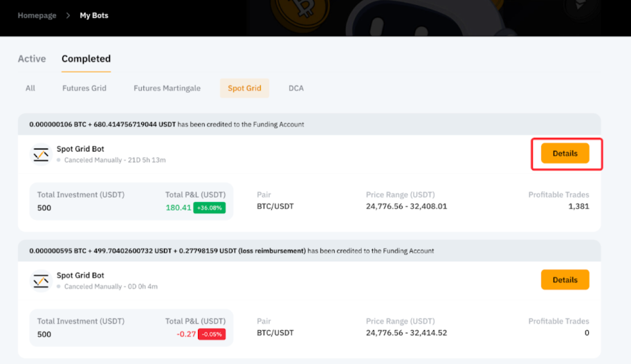The image size is (631, 364).
Task: Select My Bots in breadcrumb
Action: pyautogui.click(x=94, y=15)
